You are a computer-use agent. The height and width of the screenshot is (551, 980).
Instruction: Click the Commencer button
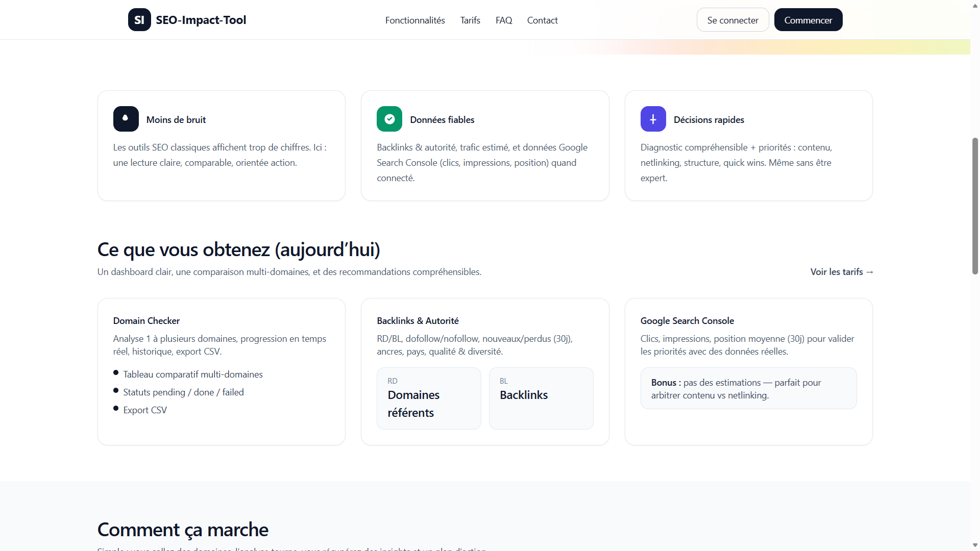pos(808,20)
